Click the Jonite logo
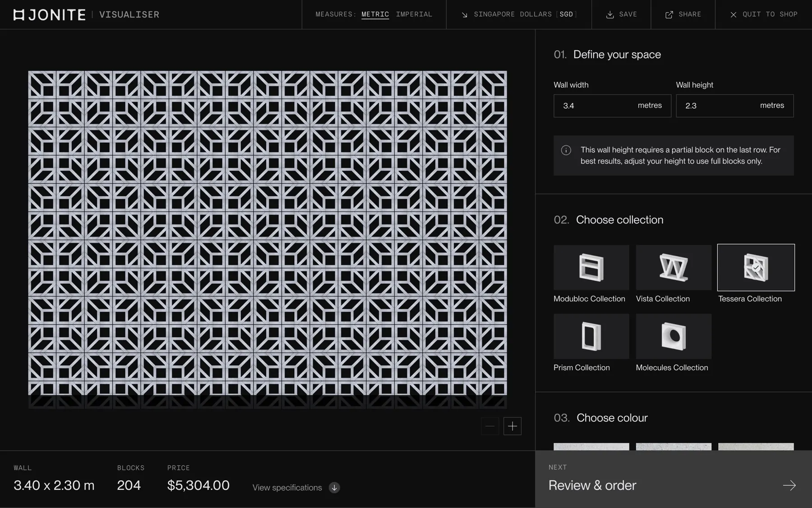 click(x=49, y=15)
